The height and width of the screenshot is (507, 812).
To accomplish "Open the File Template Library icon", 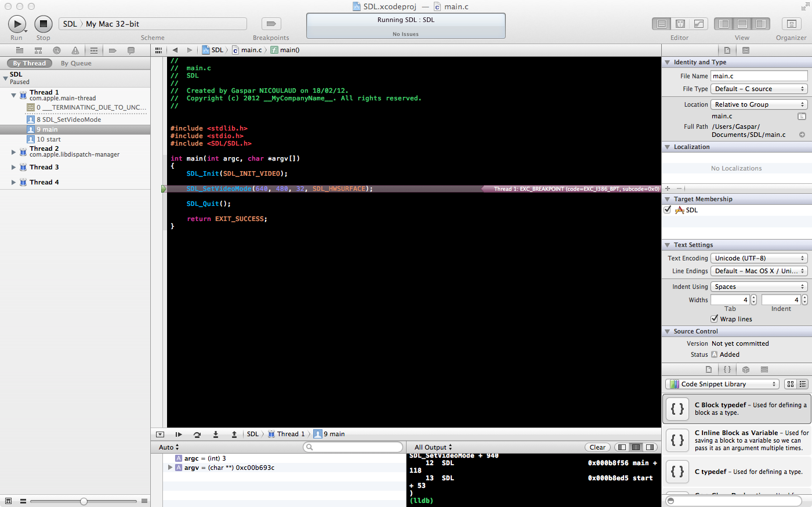I will tap(709, 370).
